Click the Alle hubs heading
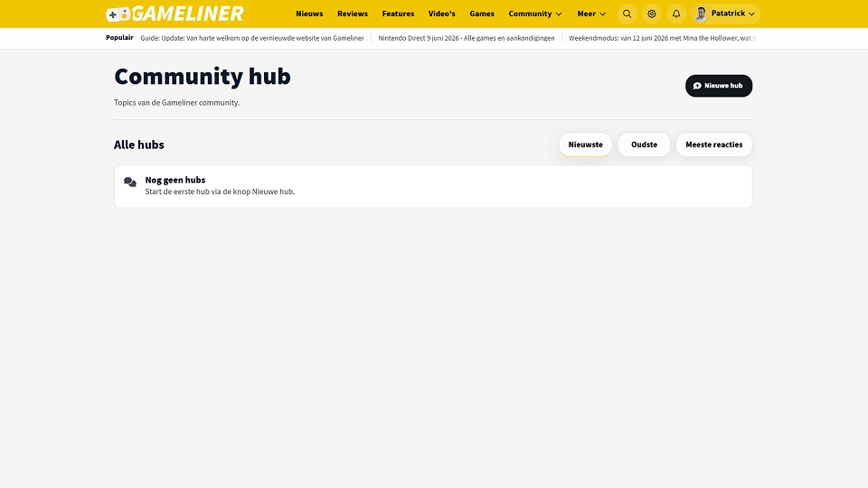This screenshot has height=488, width=868. tap(139, 145)
